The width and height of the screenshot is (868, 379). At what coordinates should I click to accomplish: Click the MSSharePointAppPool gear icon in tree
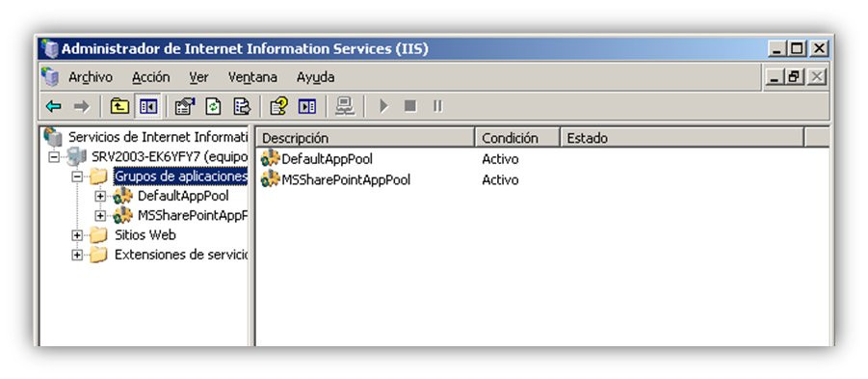122,216
